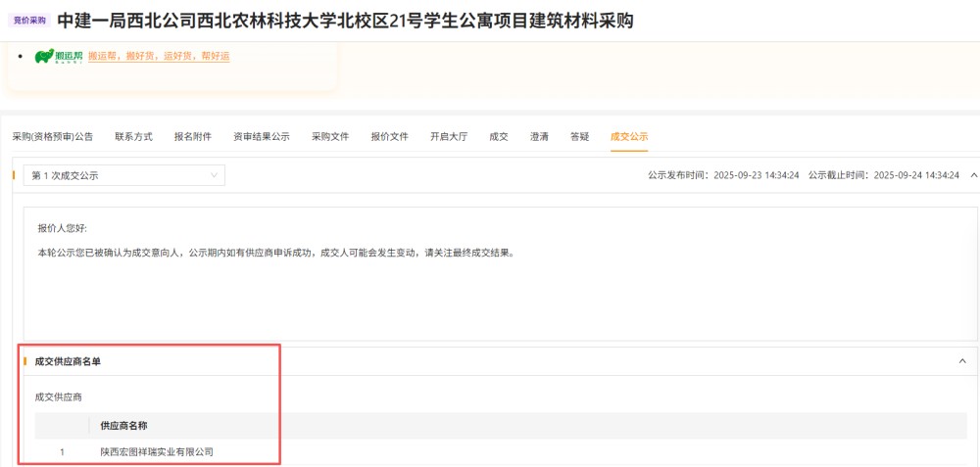Open the 第 1 次成交公示 dropdown
980x467 pixels.
coord(123,175)
